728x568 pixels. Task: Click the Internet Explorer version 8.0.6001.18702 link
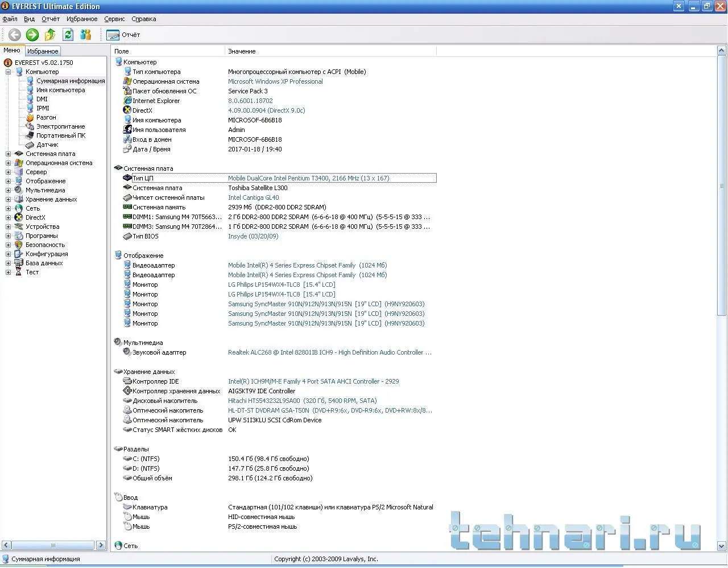point(250,101)
